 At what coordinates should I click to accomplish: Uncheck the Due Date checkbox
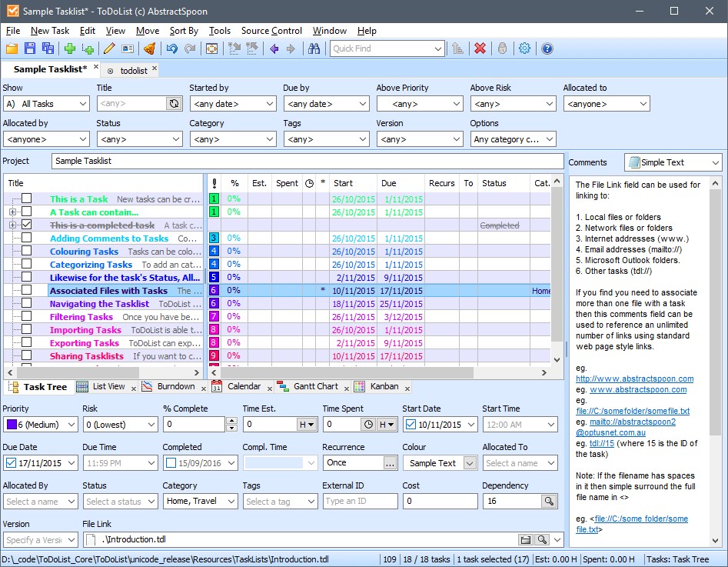[x=11, y=463]
